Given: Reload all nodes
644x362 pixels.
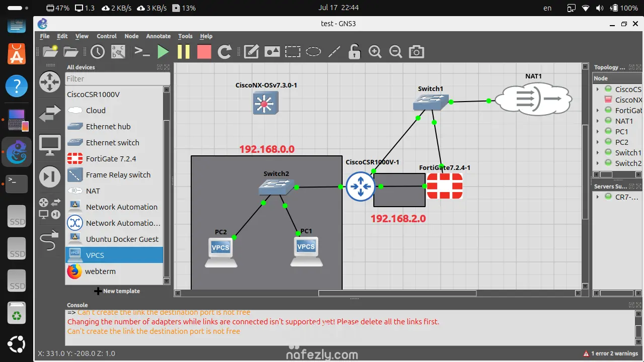Looking at the screenshot, I should 224,51.
